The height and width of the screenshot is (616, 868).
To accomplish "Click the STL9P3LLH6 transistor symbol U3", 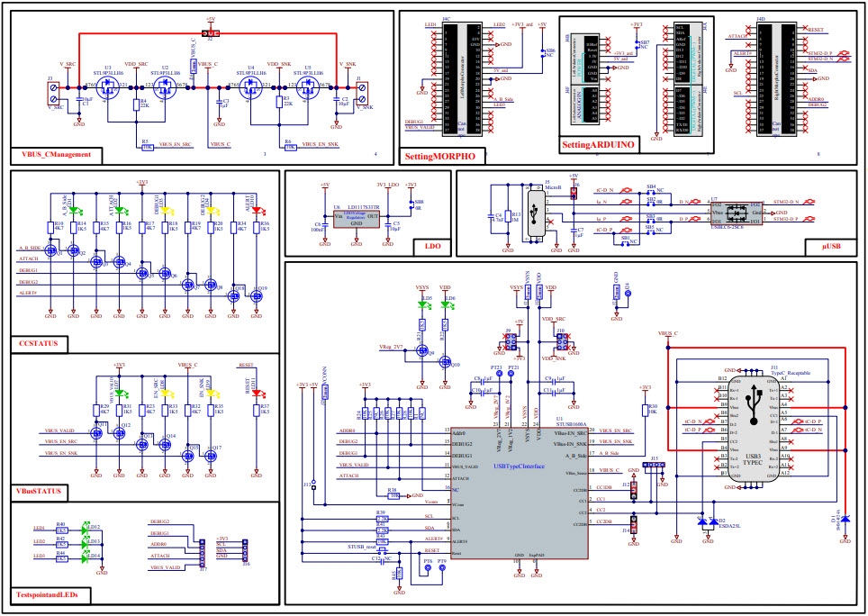I will pos(108,86).
